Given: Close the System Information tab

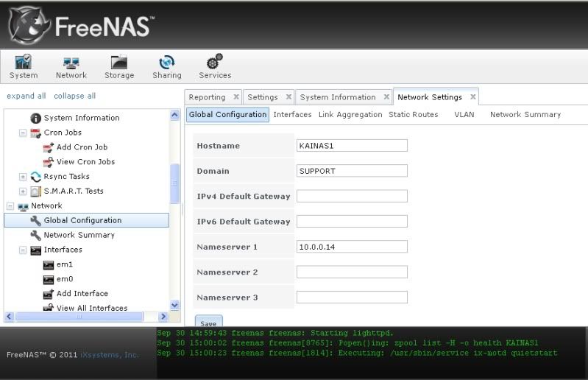Looking at the screenshot, I should click(386, 96).
